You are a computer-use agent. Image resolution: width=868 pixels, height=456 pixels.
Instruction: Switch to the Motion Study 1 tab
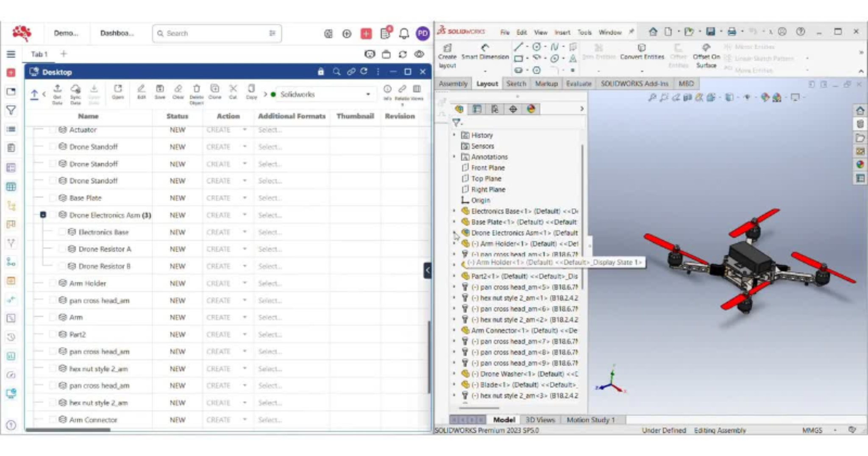point(590,420)
